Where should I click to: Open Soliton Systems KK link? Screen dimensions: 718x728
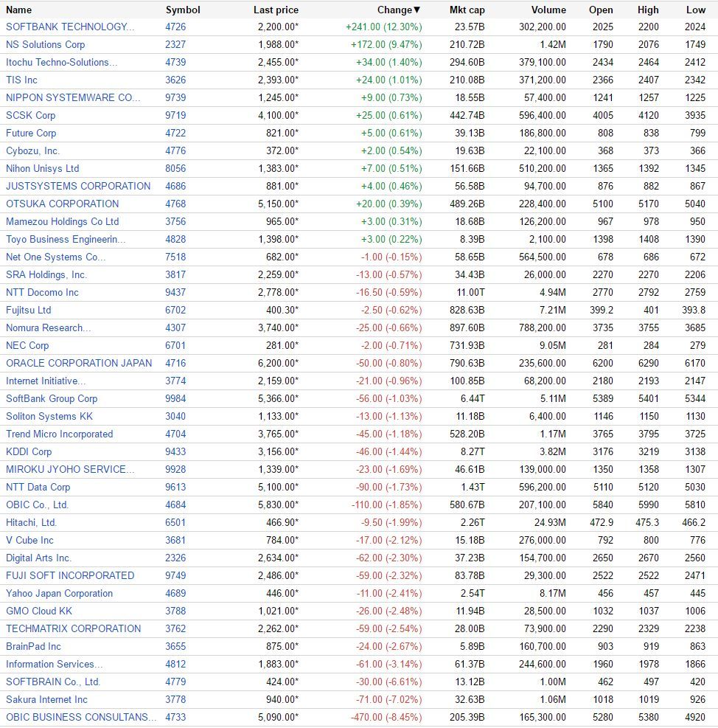(49, 416)
